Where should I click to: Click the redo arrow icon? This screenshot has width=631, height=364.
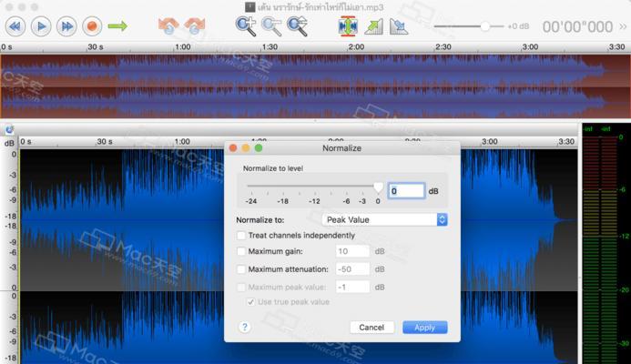point(194,26)
